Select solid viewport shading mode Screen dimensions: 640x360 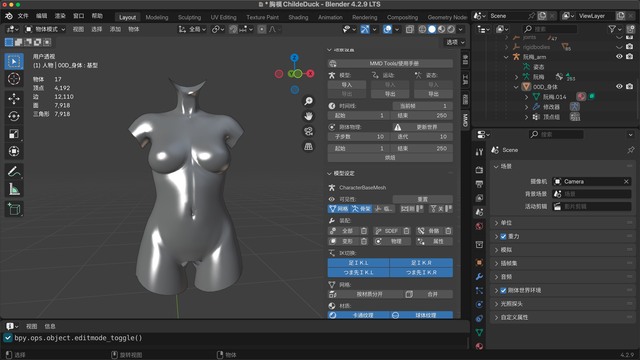432,29
